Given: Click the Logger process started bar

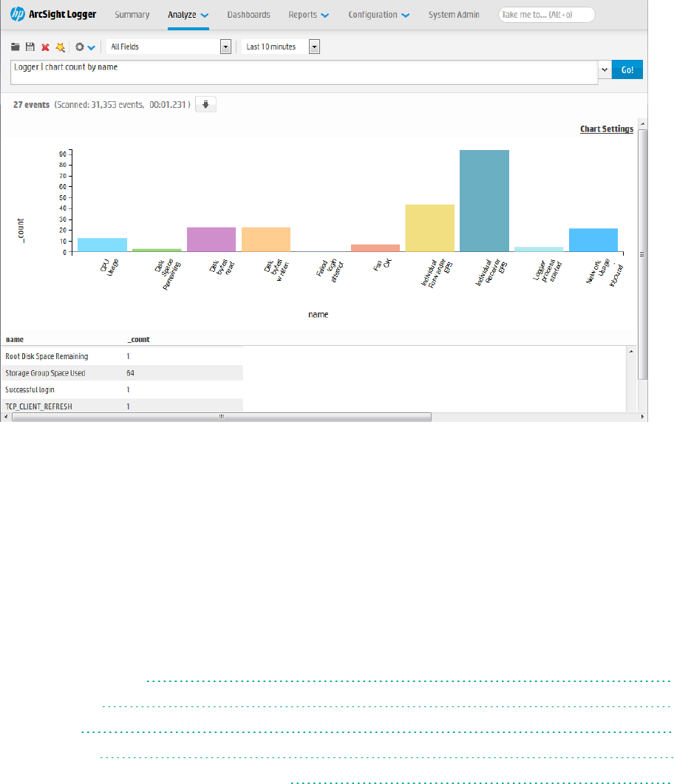Looking at the screenshot, I should [x=539, y=249].
